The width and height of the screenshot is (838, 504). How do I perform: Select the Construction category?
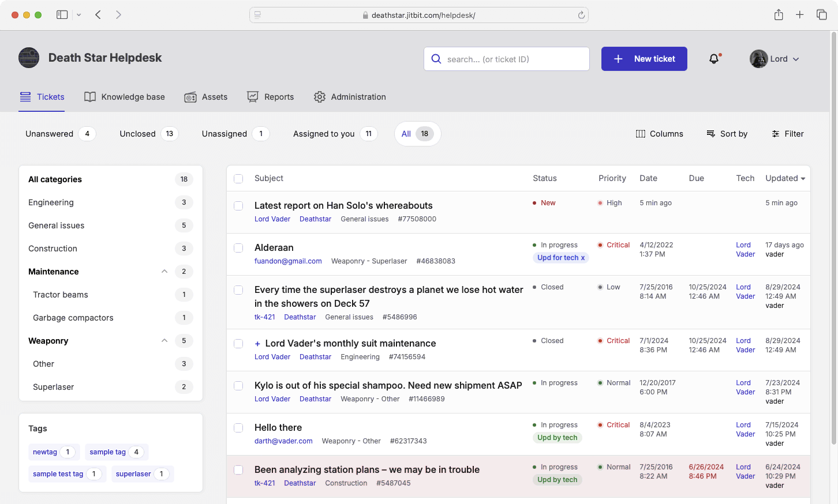(111, 249)
